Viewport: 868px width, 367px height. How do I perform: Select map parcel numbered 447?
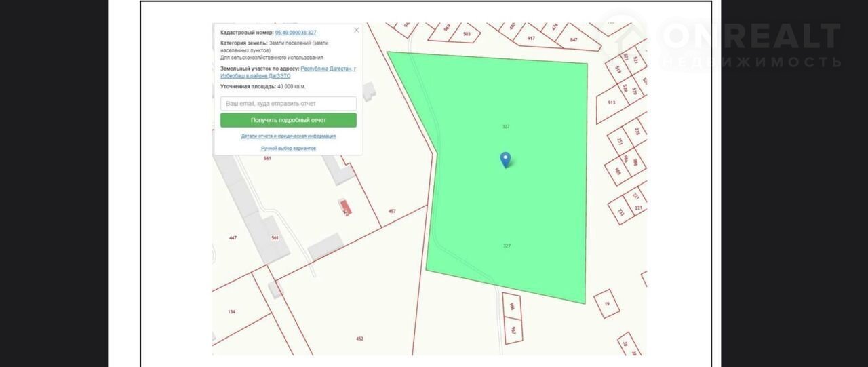pyautogui.click(x=233, y=238)
